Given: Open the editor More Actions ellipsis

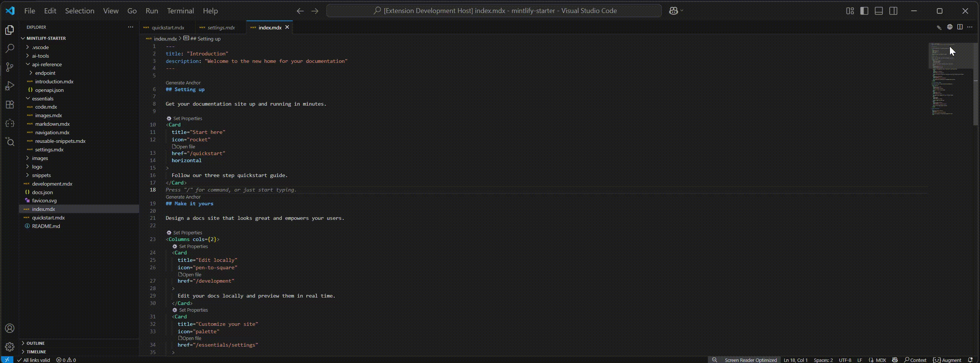Looking at the screenshot, I should click(x=970, y=27).
